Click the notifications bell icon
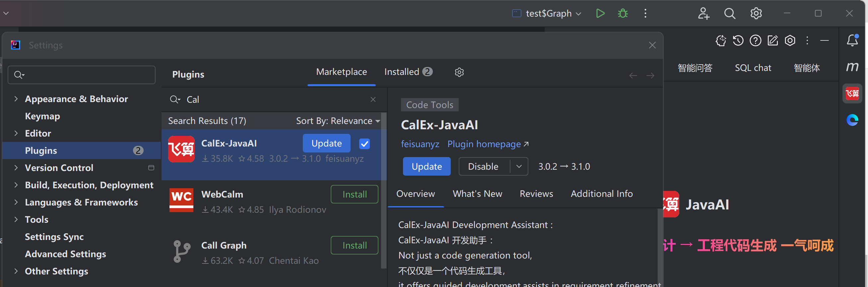The height and width of the screenshot is (287, 868). [852, 40]
